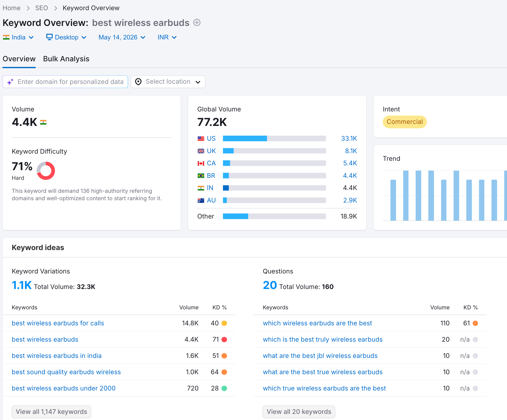
Task: Click yellow KD dot for earbuds for calls
Action: point(224,323)
